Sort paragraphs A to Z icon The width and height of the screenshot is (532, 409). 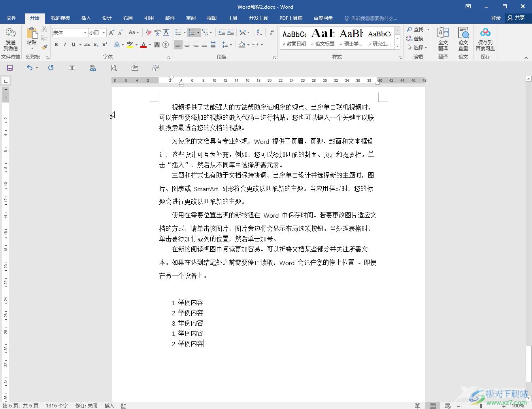259,32
